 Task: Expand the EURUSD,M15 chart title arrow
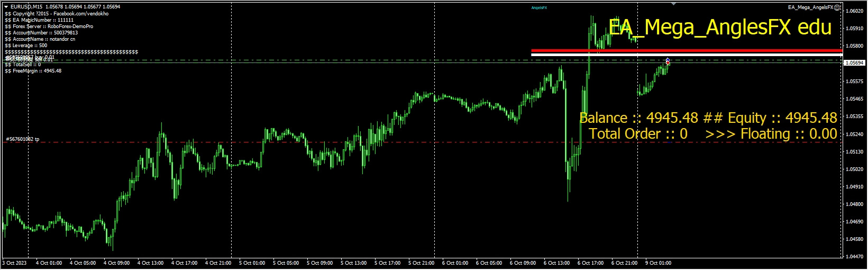(6, 7)
